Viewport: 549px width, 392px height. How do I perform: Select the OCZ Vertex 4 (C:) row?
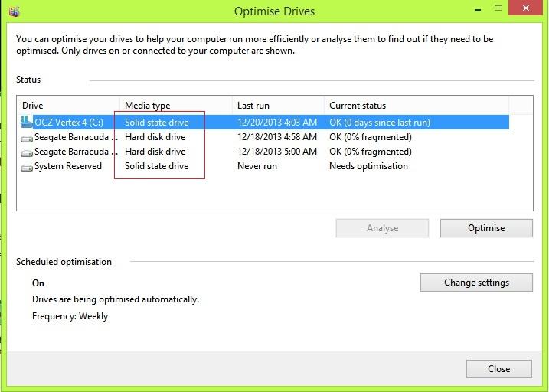[x=265, y=122]
